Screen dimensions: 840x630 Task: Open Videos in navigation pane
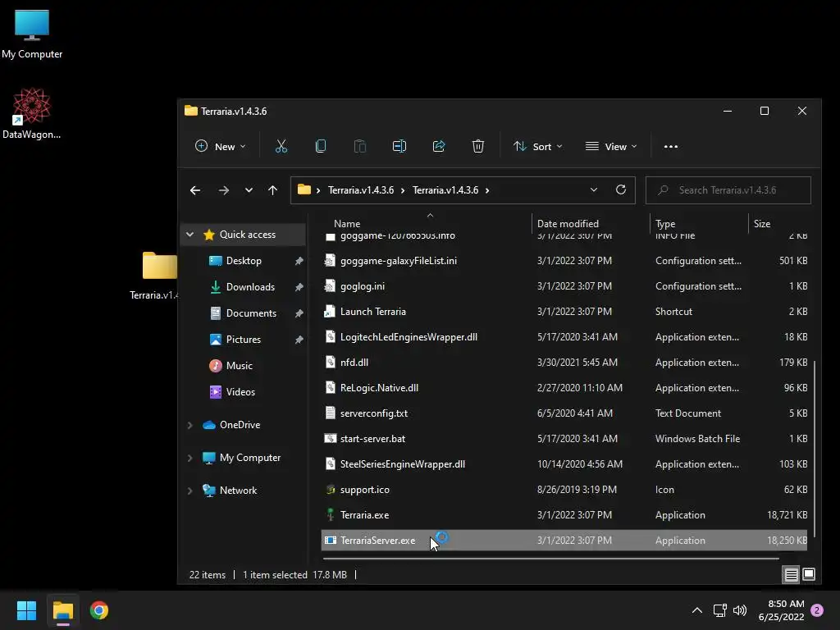pyautogui.click(x=240, y=391)
